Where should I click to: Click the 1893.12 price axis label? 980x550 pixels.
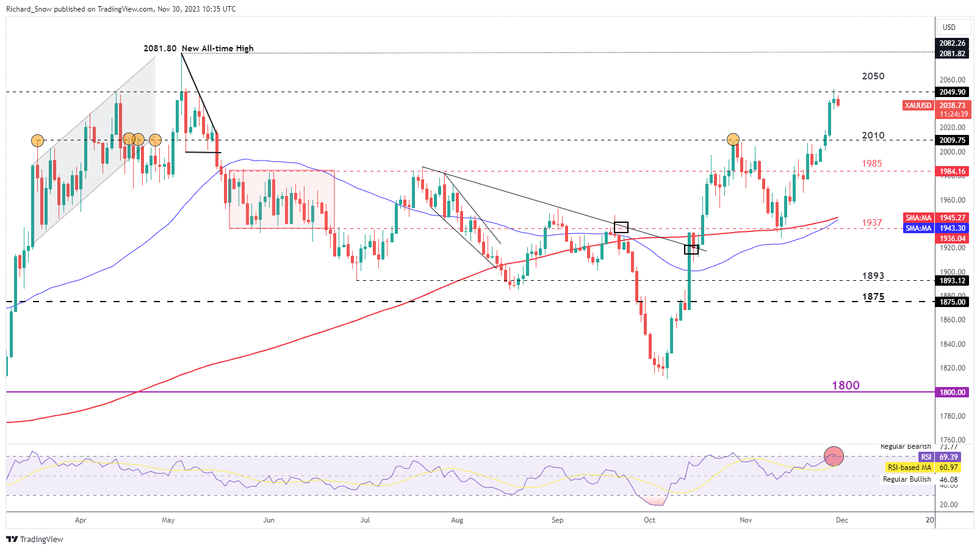(x=952, y=281)
